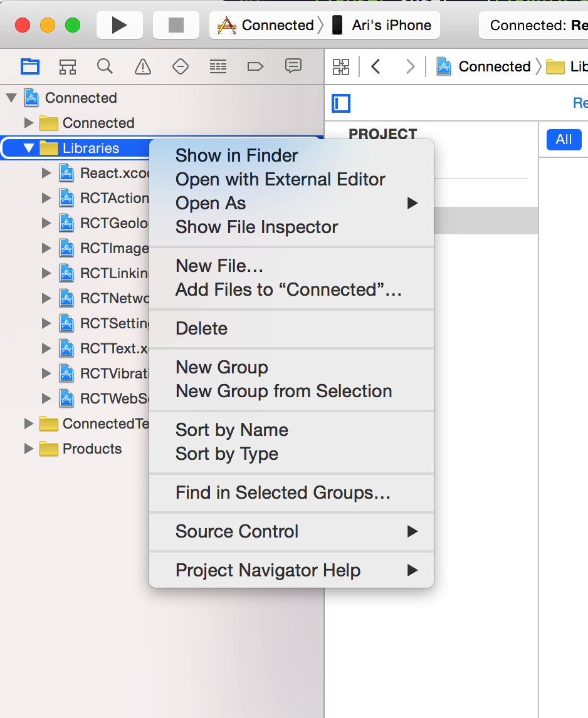This screenshot has height=718, width=588.
Task: Open the Test navigator diamond icon
Action: [x=180, y=67]
